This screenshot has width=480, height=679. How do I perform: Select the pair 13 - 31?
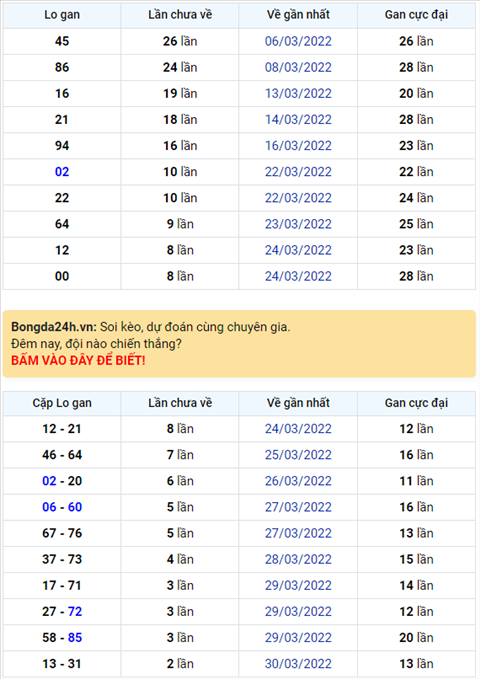point(62,664)
